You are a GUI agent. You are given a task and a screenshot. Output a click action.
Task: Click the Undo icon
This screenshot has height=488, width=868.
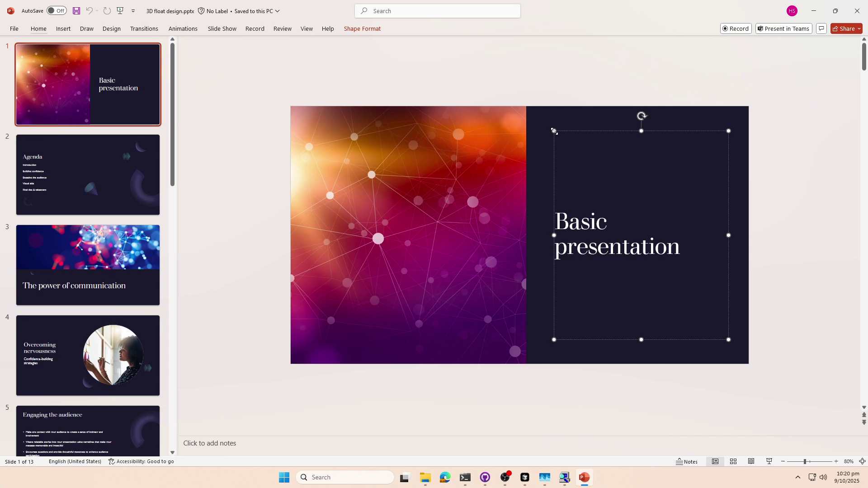[x=89, y=10]
